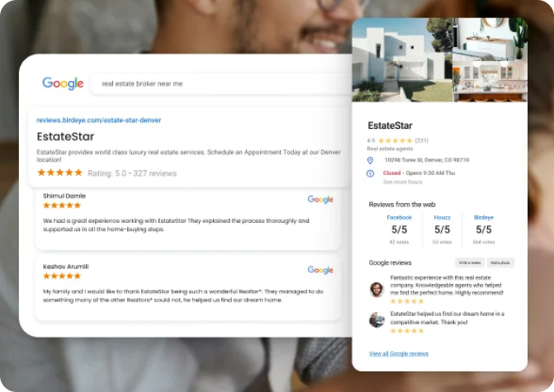554x392 pixels.
Task: Open the Facebook reviews link
Action: point(400,218)
